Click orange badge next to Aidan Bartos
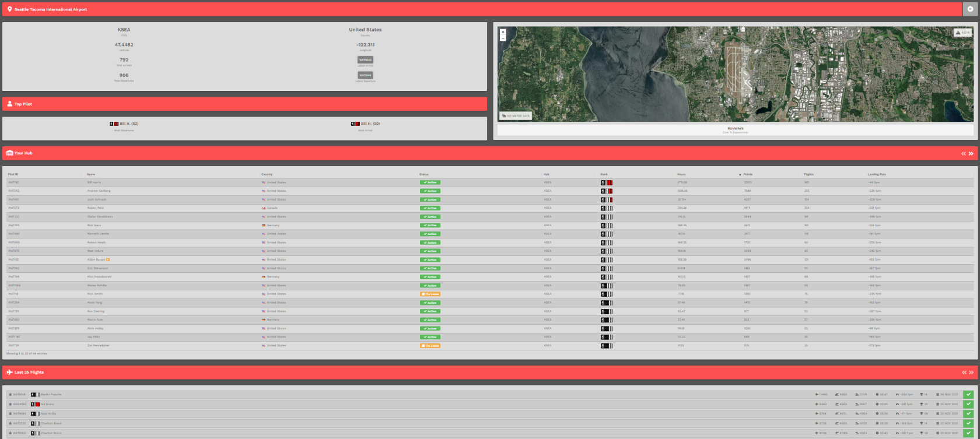This screenshot has height=439, width=980. click(108, 259)
